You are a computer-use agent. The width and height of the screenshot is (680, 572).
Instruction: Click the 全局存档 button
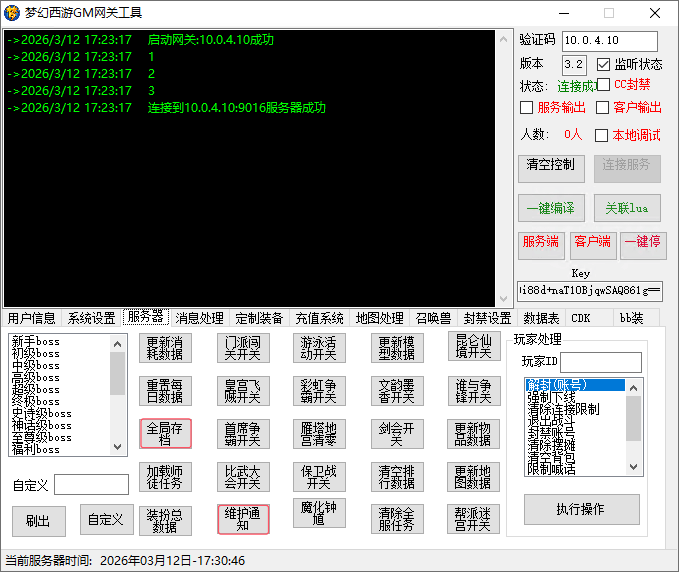(x=165, y=433)
